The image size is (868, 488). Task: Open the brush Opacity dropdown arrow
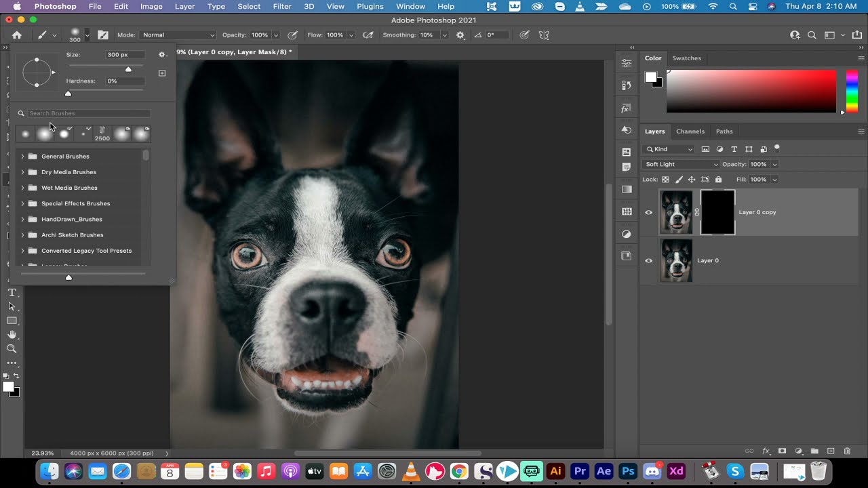point(275,35)
